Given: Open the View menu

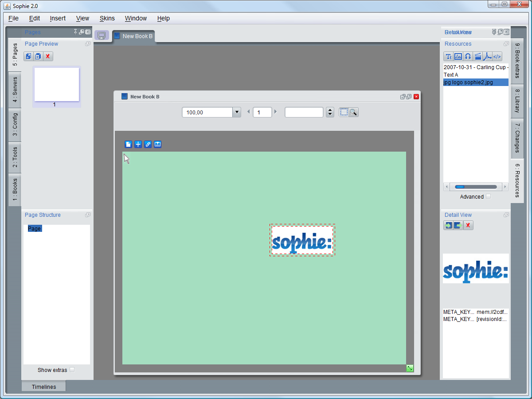Looking at the screenshot, I should (x=82, y=18).
